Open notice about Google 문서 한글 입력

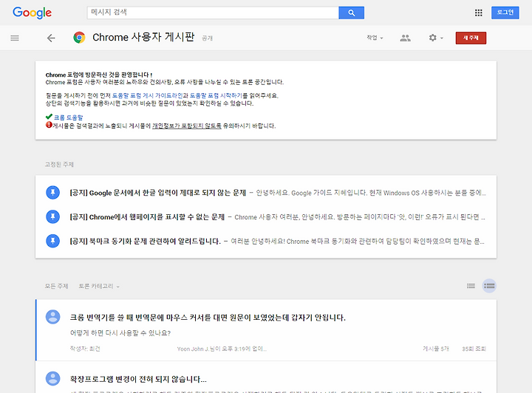click(x=158, y=193)
